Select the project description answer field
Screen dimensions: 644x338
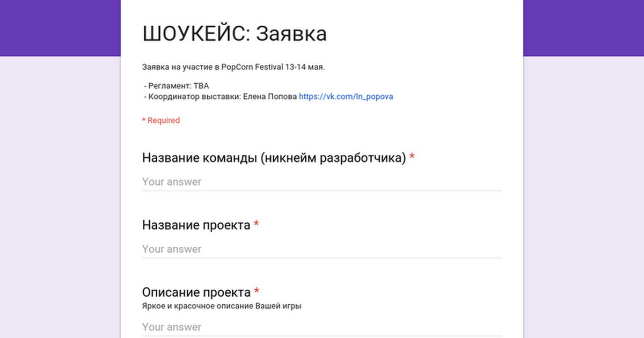tap(321, 327)
